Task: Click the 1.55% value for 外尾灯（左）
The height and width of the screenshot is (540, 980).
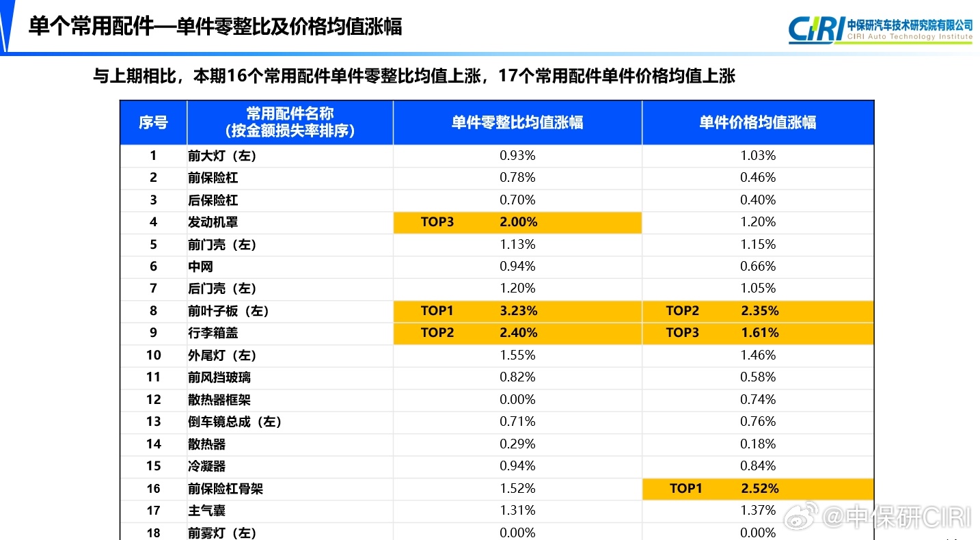Action: [517, 355]
